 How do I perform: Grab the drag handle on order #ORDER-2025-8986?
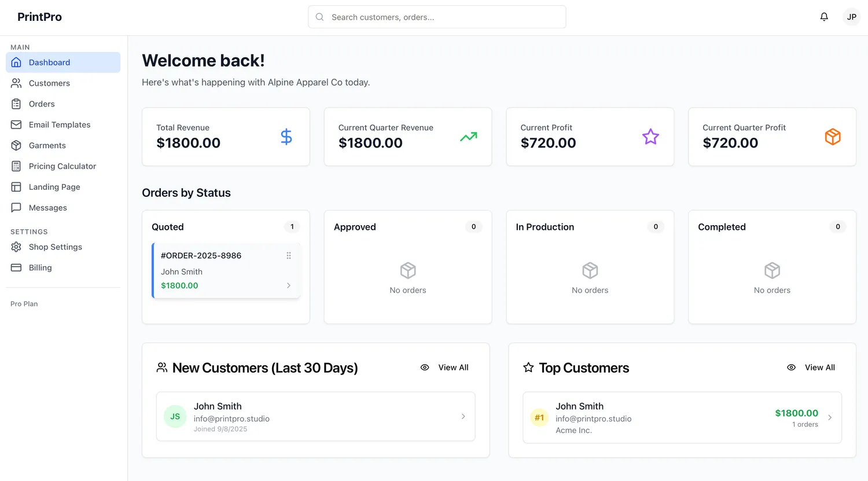coord(289,256)
